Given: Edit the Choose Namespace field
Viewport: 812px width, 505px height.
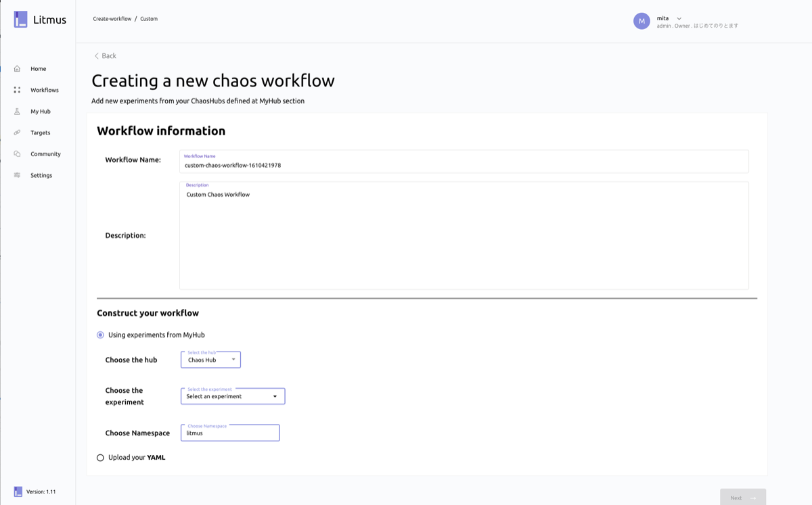Looking at the screenshot, I should click(x=230, y=433).
